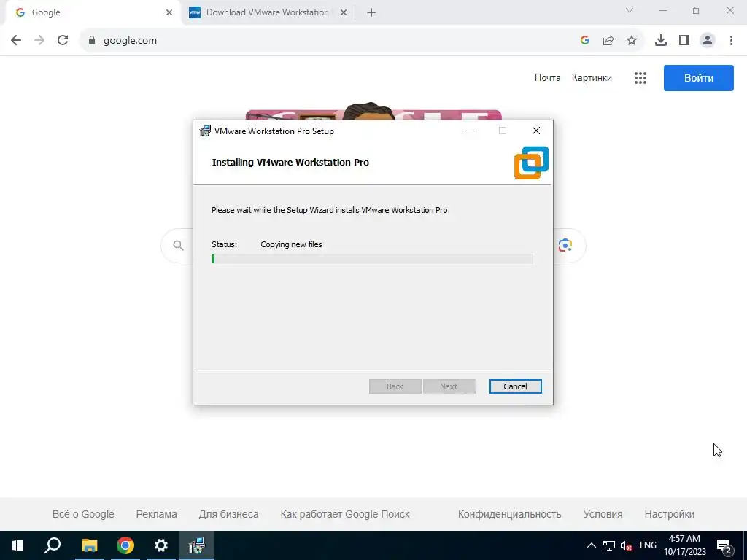
Task: Toggle Chrome side panel
Action: (x=684, y=41)
